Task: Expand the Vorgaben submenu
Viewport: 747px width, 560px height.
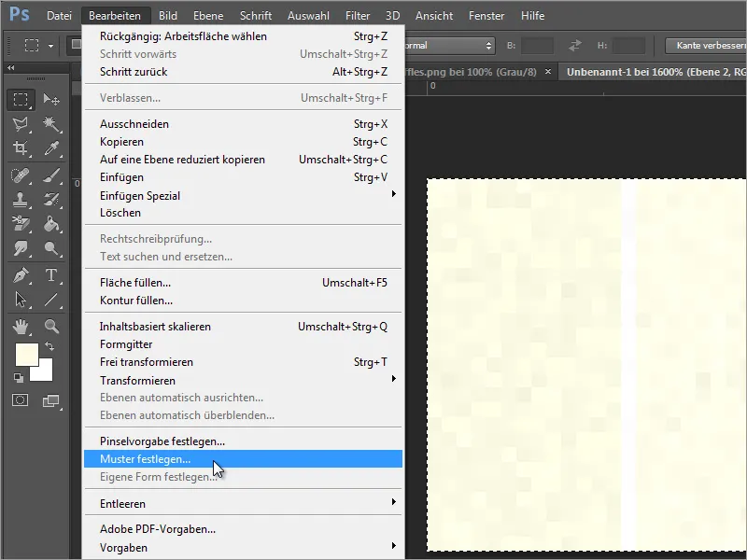Action: point(243,547)
